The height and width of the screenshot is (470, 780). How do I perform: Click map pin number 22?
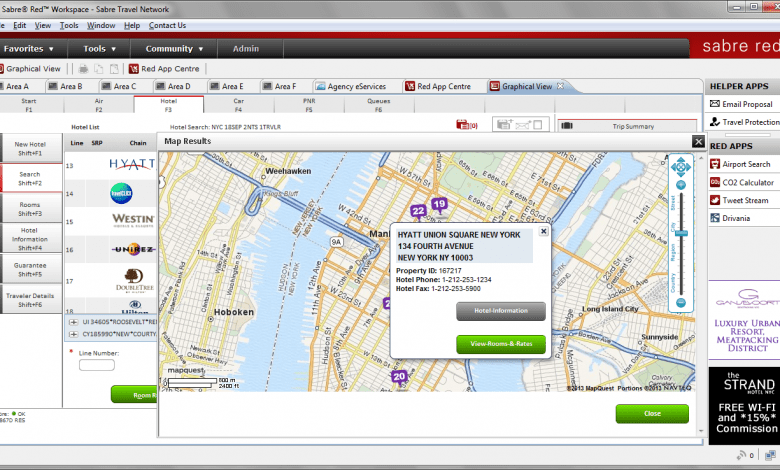pyautogui.click(x=418, y=211)
